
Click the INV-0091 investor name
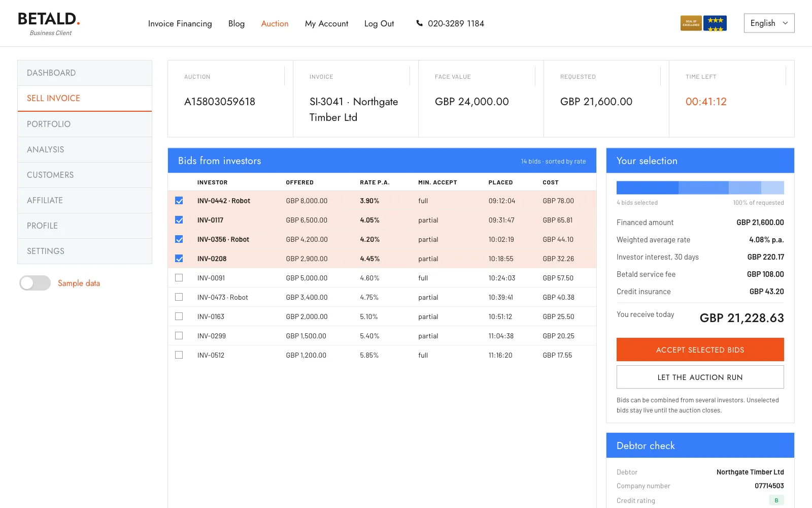coord(211,278)
